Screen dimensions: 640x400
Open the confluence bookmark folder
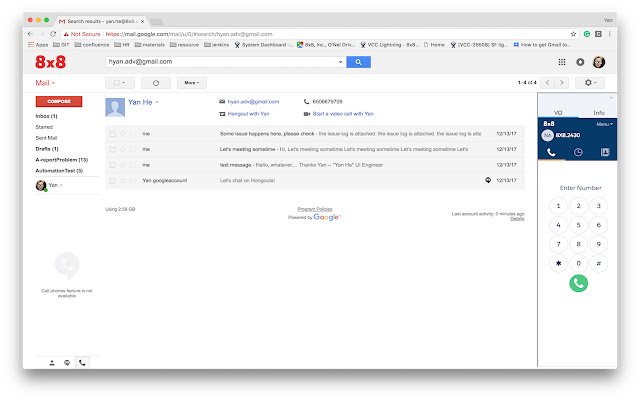pyautogui.click(x=92, y=45)
